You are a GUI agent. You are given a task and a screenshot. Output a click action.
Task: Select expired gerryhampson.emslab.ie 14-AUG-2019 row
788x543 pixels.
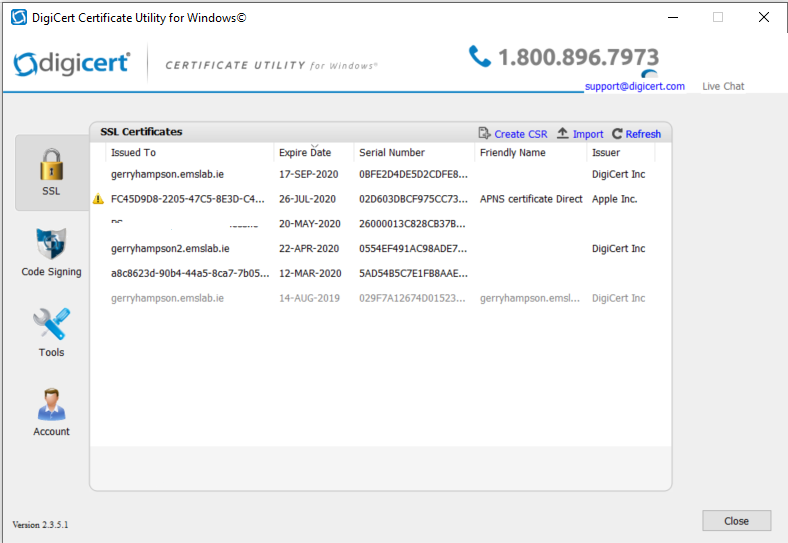click(x=380, y=298)
